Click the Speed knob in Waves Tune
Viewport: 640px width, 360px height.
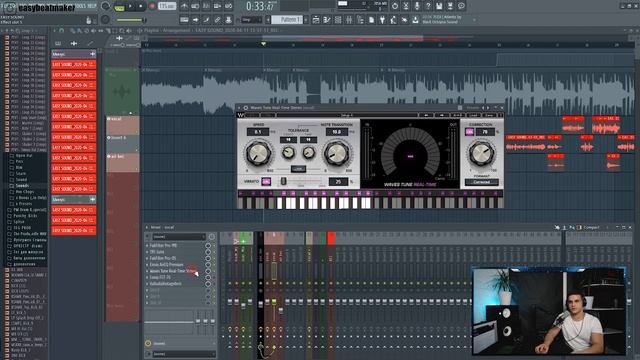258,153
